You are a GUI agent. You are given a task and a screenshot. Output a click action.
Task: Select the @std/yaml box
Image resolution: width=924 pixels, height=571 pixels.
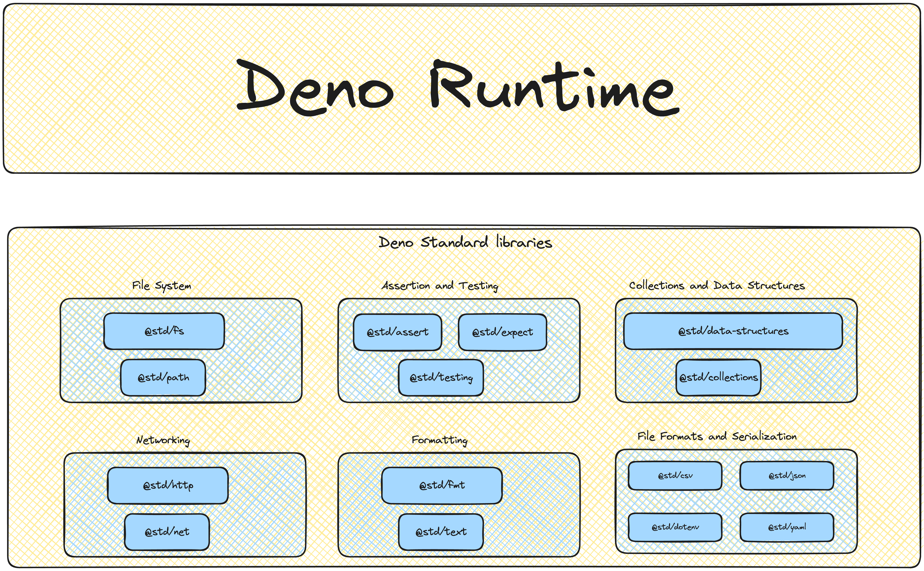787,527
